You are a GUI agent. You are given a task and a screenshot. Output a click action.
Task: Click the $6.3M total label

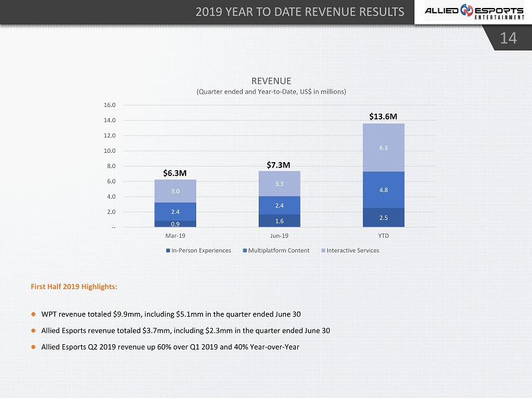[175, 173]
